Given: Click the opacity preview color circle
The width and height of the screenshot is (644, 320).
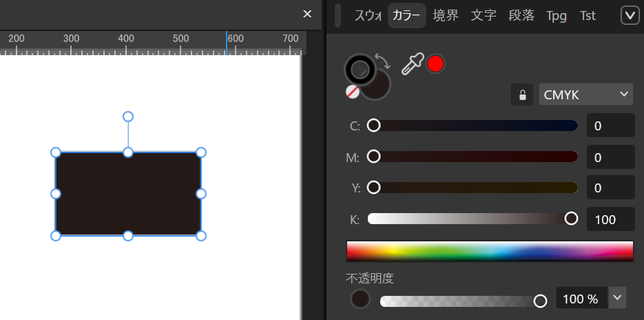Looking at the screenshot, I should (360, 299).
